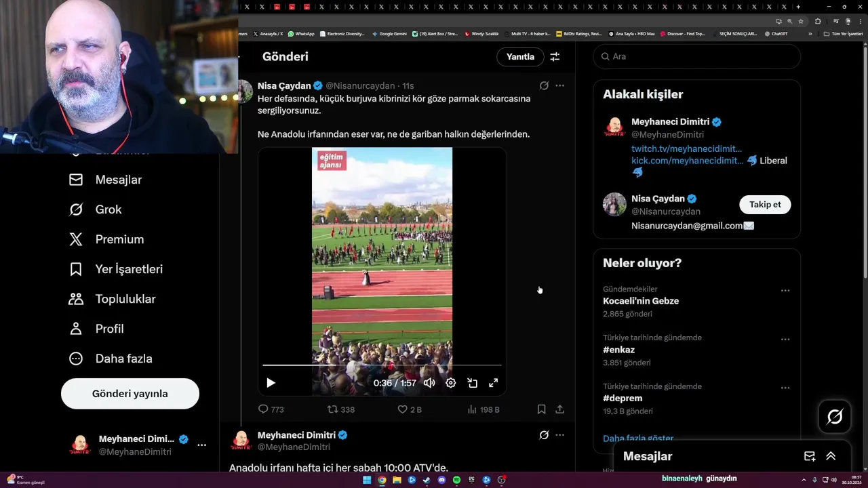This screenshot has height=488, width=868.
Task: Toggle picture-in-picture for the video
Action: [472, 383]
